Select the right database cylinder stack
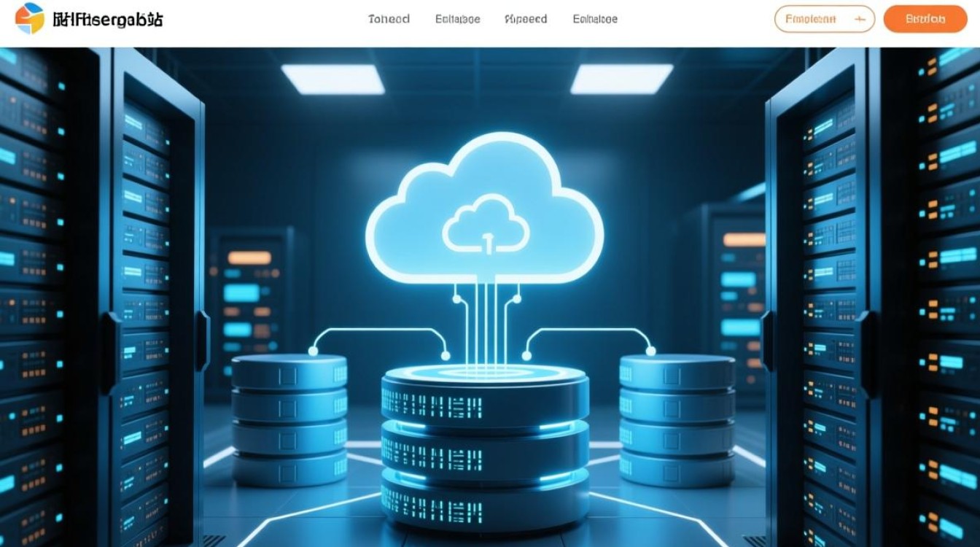This screenshot has width=980, height=547. pyautogui.click(x=677, y=419)
